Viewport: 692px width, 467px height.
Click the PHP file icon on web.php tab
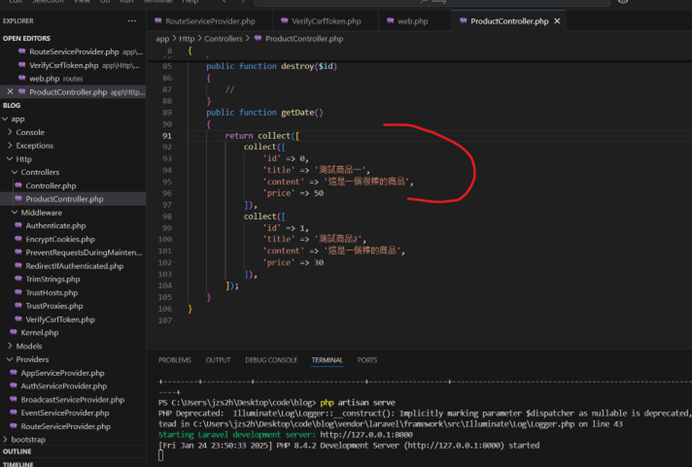point(390,21)
